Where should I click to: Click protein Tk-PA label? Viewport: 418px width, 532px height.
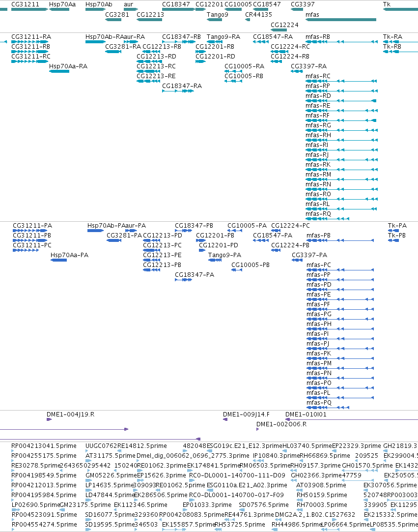(x=397, y=226)
